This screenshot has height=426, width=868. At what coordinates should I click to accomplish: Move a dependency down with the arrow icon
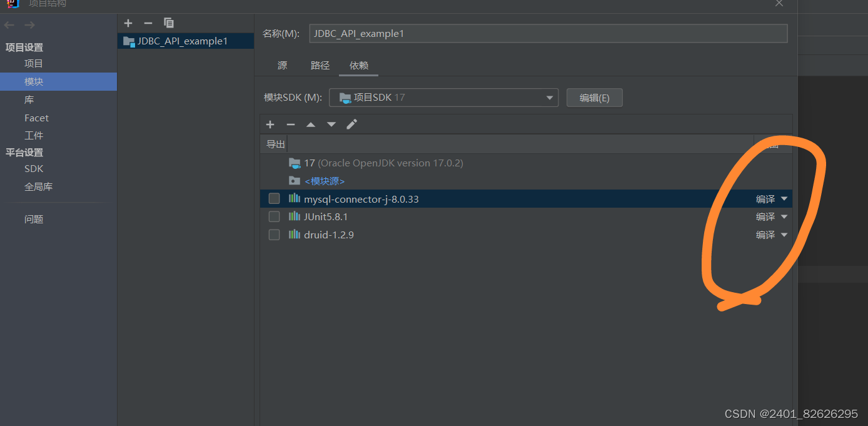(331, 124)
